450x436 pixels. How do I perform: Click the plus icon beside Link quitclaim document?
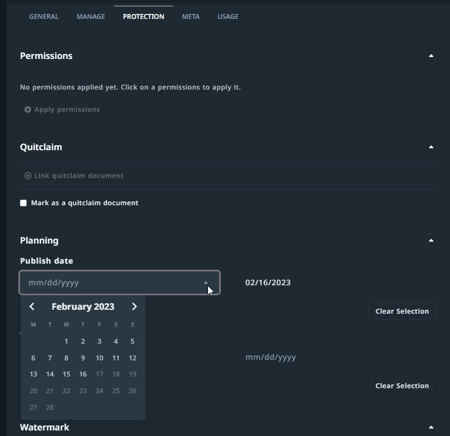pos(28,176)
